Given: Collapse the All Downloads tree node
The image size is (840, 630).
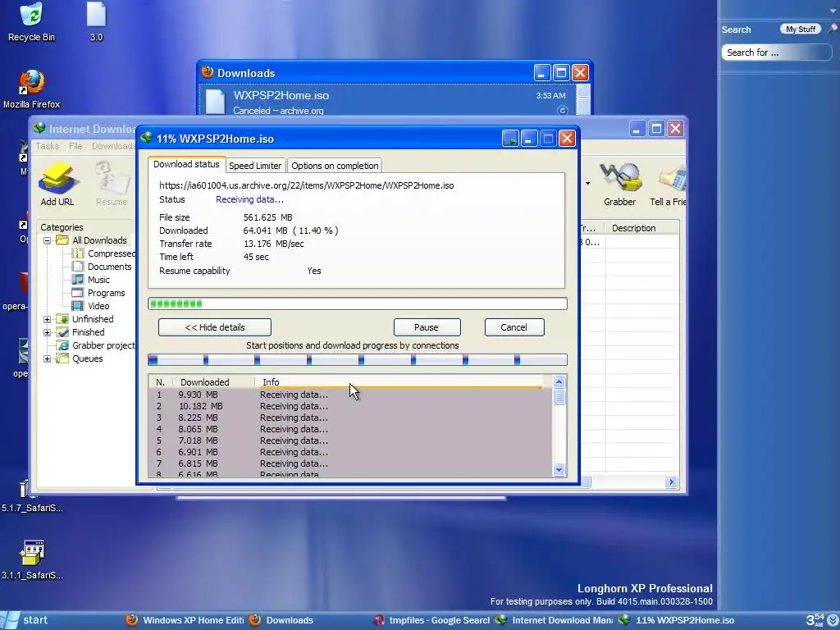Looking at the screenshot, I should 47,240.
